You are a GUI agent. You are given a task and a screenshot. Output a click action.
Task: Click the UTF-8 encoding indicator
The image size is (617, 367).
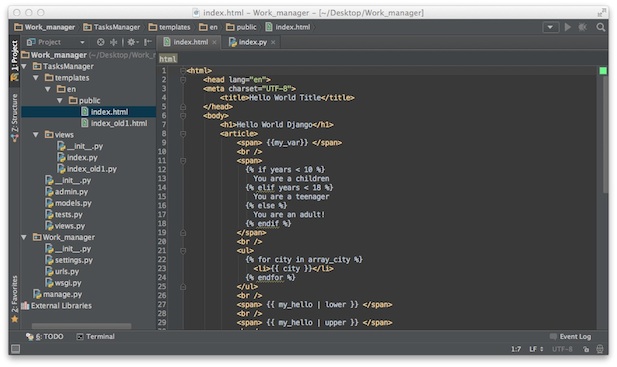[562, 349]
